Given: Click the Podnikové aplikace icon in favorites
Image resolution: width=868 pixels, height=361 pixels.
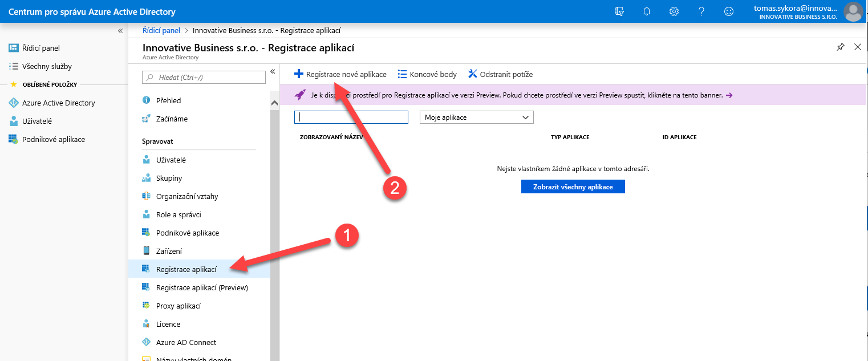Looking at the screenshot, I should [x=14, y=139].
